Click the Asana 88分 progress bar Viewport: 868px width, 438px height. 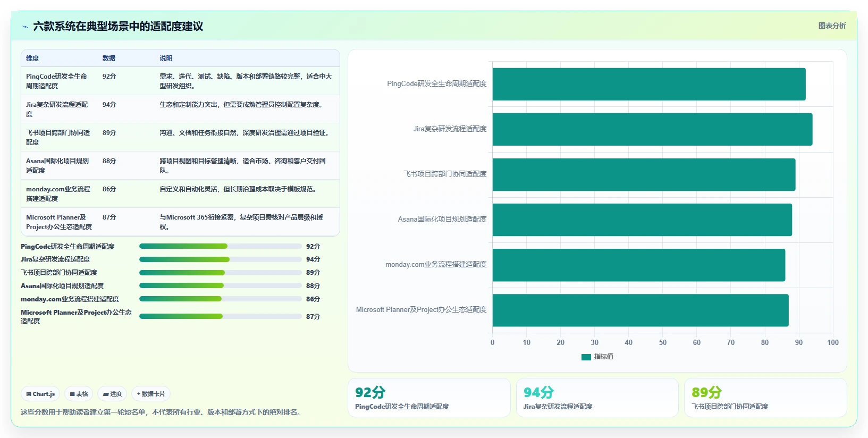pos(221,285)
